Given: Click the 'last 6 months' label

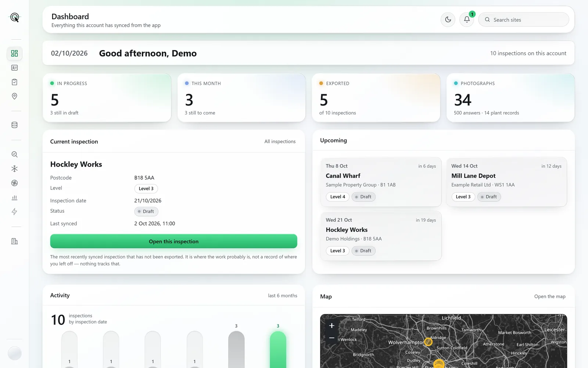Looking at the screenshot, I should coord(283,296).
